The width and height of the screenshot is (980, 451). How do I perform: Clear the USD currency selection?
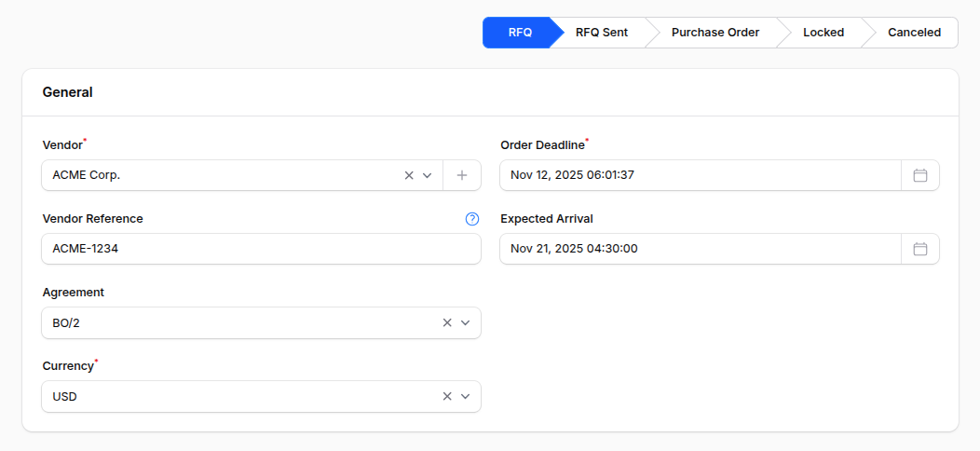coord(446,396)
